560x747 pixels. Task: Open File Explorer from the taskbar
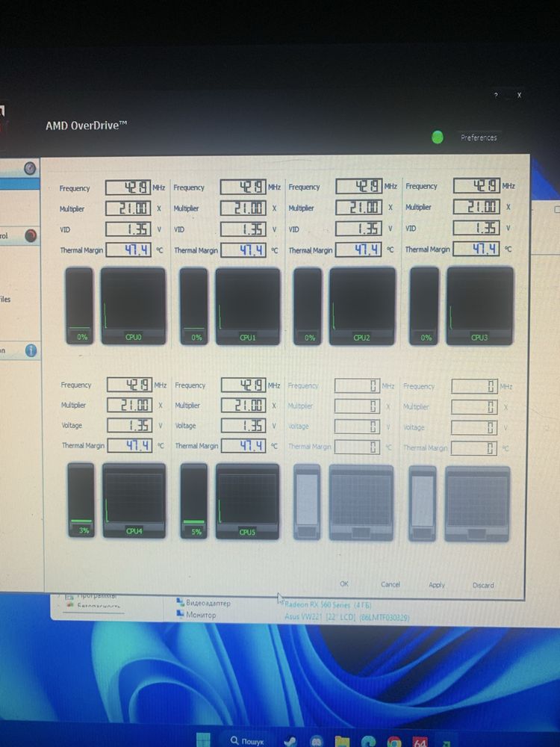coord(343,741)
